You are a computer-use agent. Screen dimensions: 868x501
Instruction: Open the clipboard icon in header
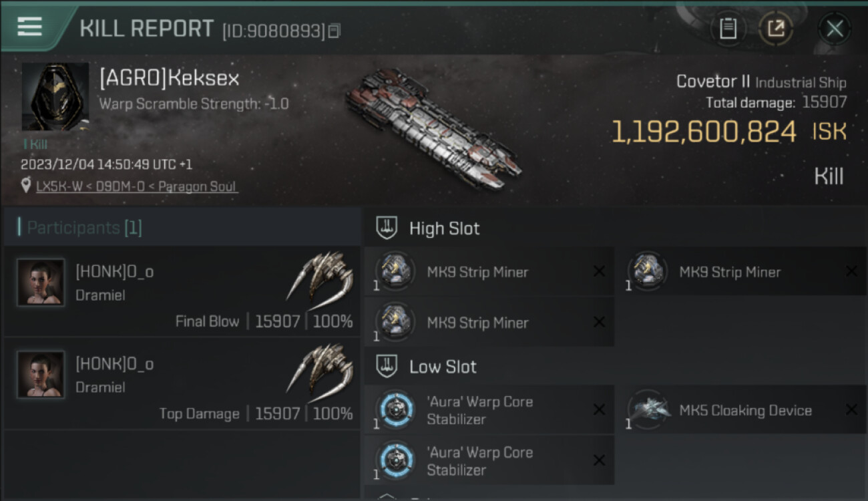click(x=728, y=29)
